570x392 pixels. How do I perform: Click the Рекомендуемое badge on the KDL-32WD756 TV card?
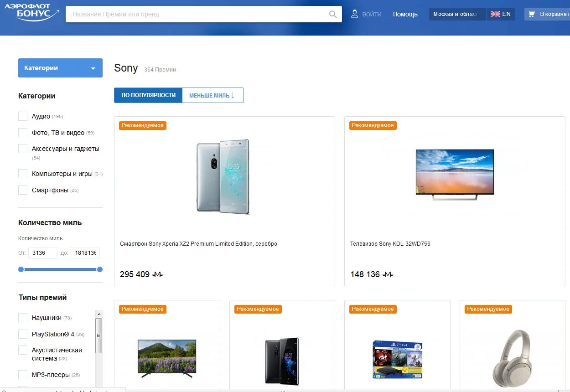click(373, 125)
